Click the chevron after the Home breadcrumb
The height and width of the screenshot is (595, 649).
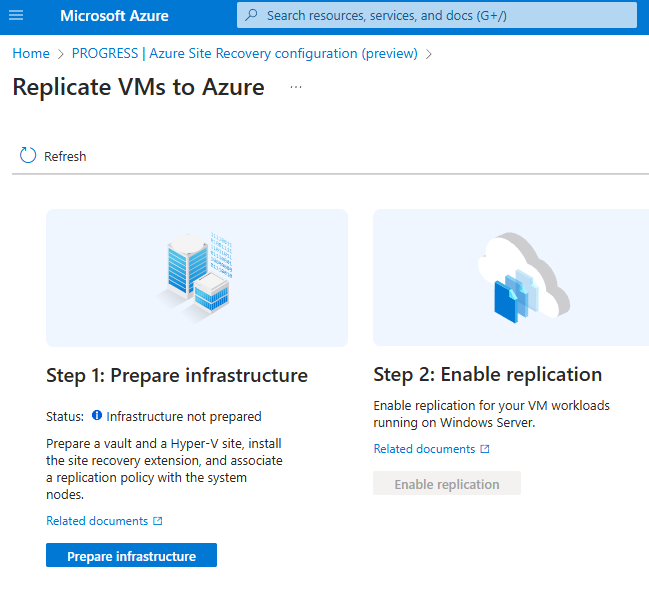[61, 54]
